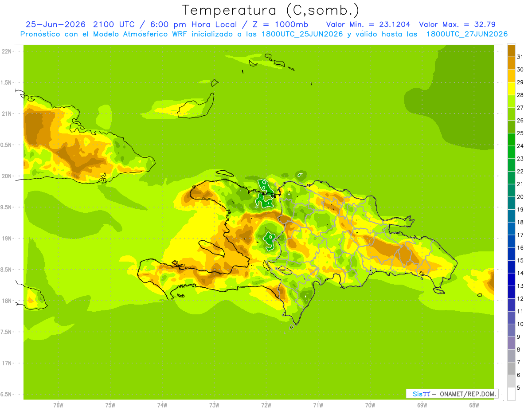Click the '22N' latitude axis label
Screen dimensions: 532x411
(x=6, y=51)
